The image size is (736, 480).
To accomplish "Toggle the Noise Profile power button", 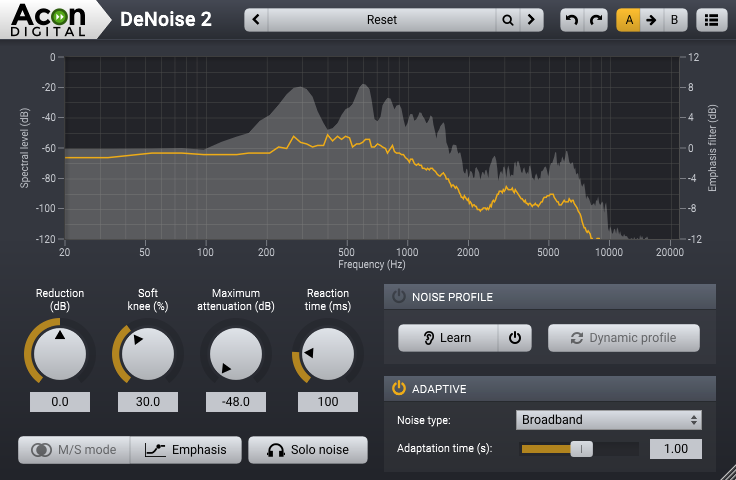I will point(399,297).
